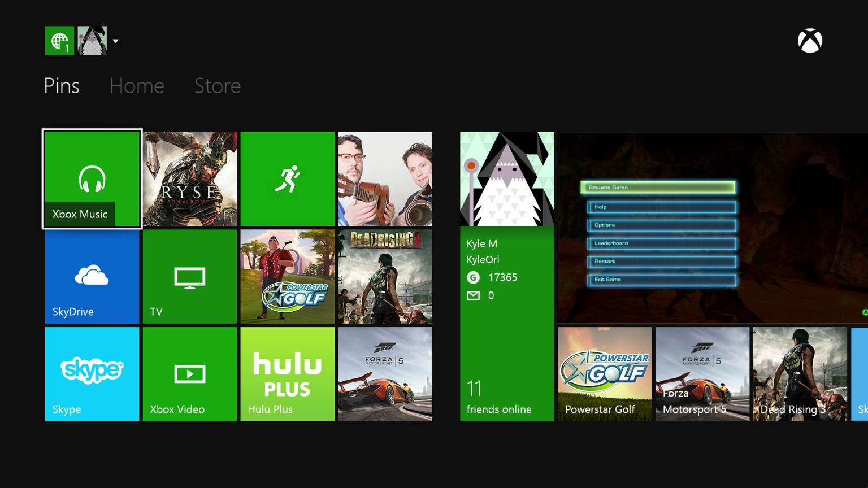Launch the TV app
This screenshot has height=488, width=868.
[189, 277]
